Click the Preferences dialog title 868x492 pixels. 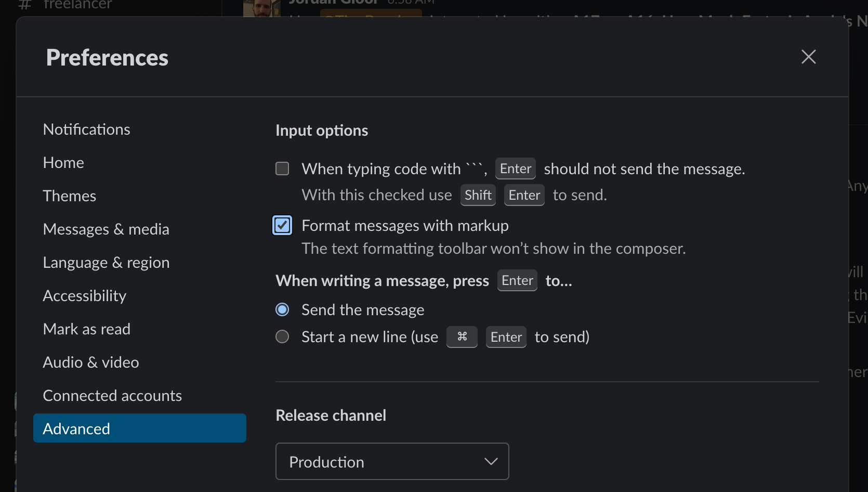[107, 58]
